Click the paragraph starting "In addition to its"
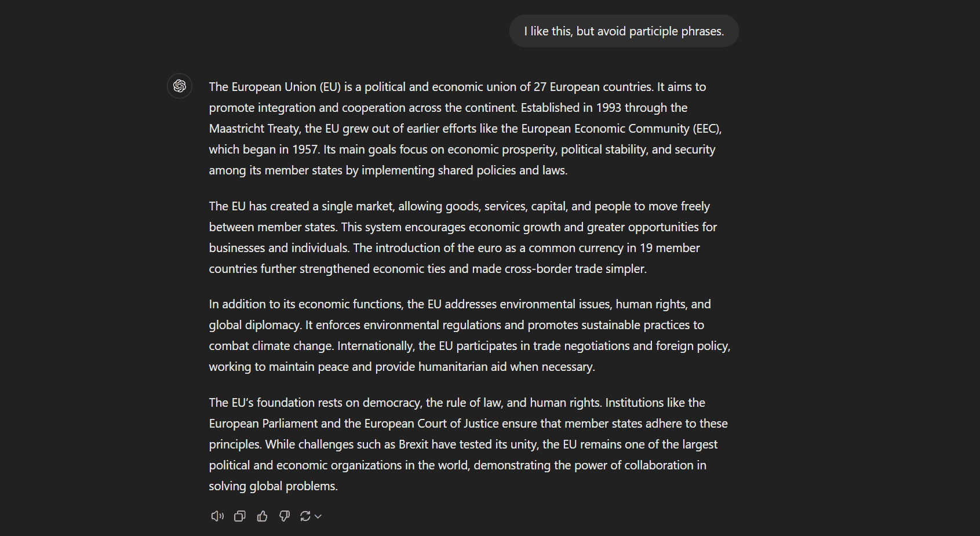 [469, 336]
